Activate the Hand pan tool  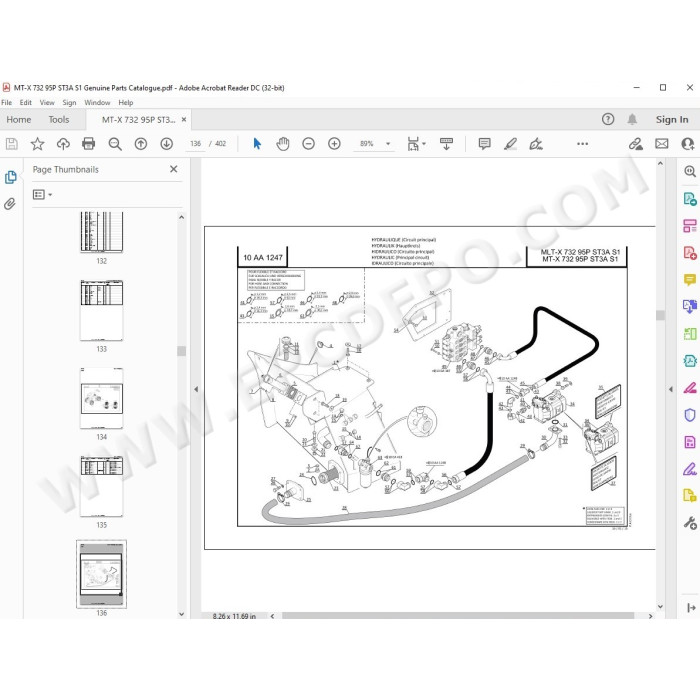pos(283,144)
